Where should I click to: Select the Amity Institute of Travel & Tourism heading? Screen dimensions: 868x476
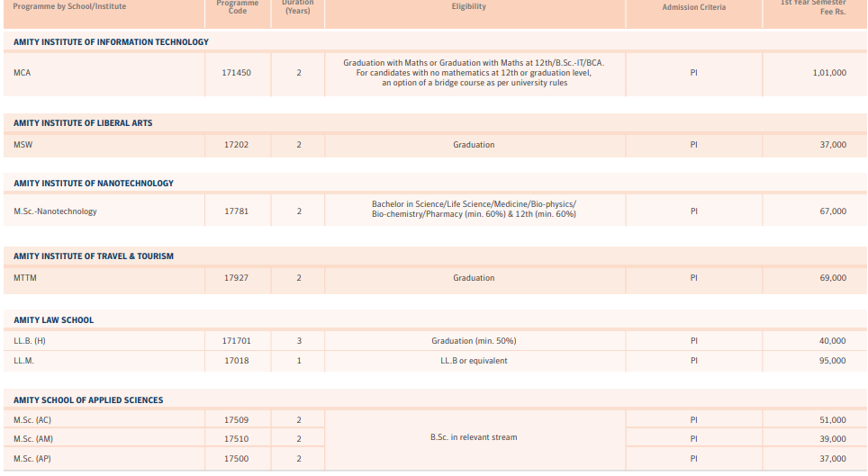tap(94, 256)
